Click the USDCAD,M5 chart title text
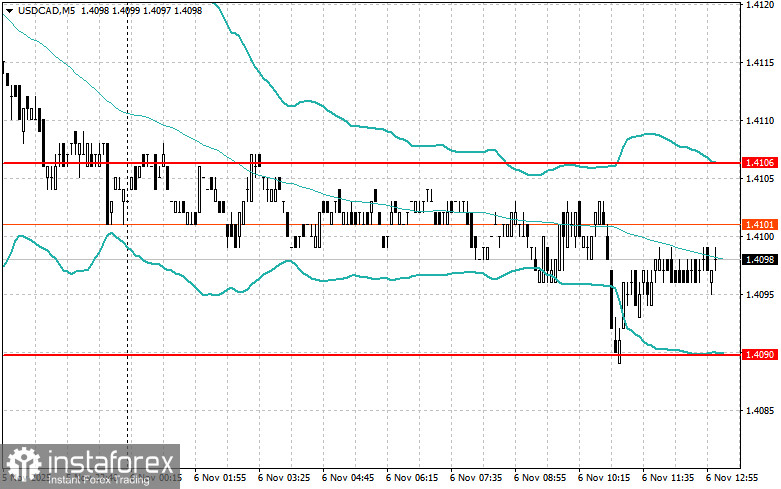This screenshot has width=781, height=489. click(46, 10)
